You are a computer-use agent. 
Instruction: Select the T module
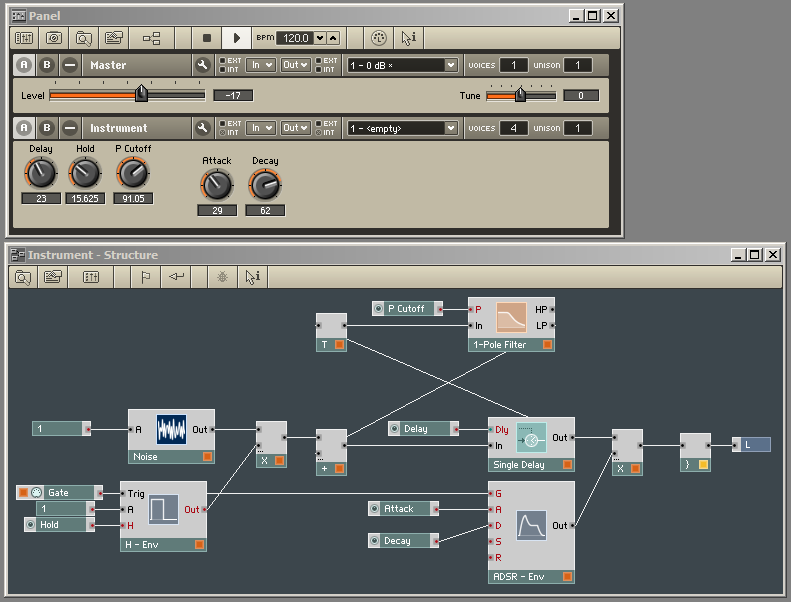pyautogui.click(x=331, y=332)
